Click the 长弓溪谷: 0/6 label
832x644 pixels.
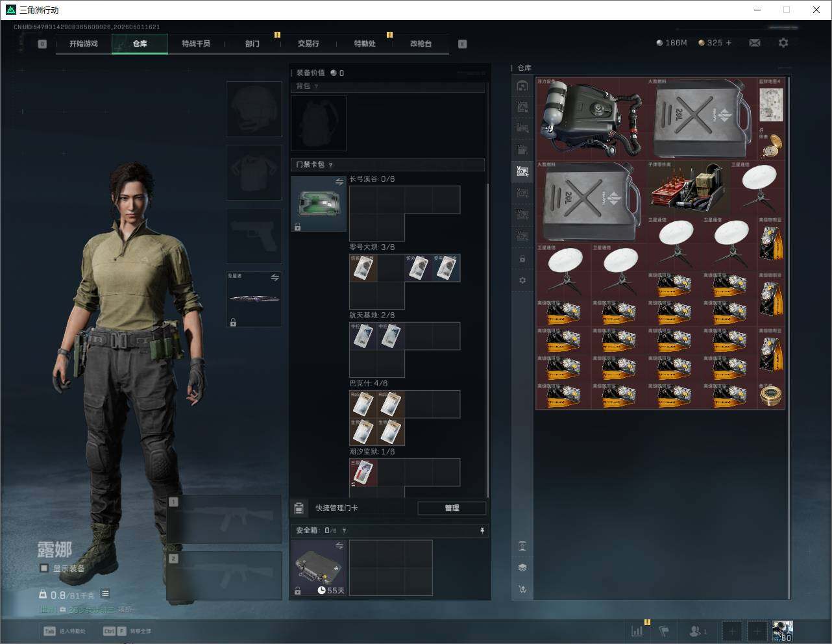coord(372,179)
